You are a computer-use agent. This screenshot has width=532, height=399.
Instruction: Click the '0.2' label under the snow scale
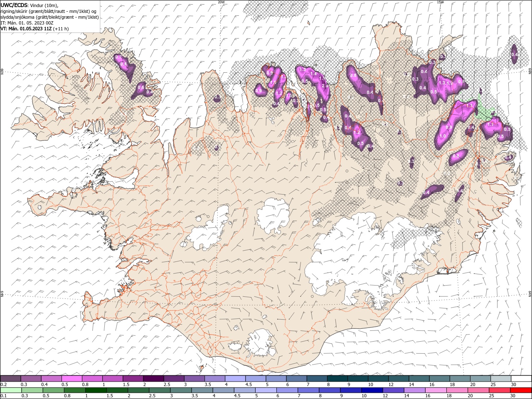(3, 384)
